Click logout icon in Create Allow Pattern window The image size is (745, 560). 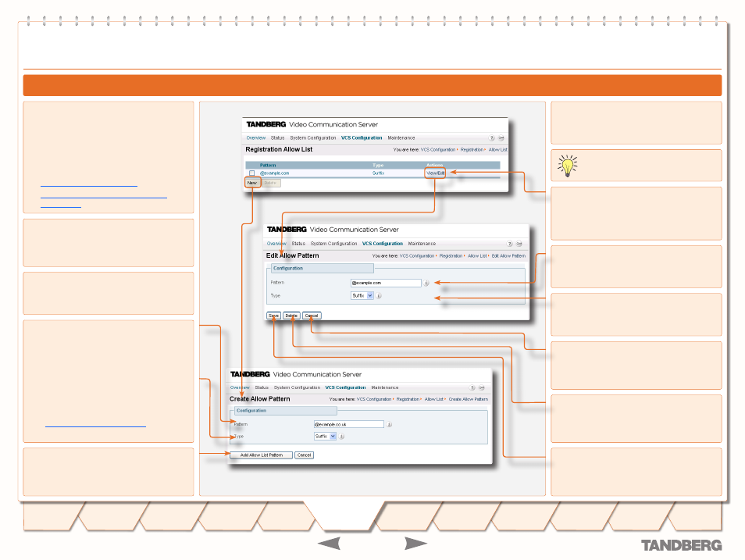(x=481, y=387)
